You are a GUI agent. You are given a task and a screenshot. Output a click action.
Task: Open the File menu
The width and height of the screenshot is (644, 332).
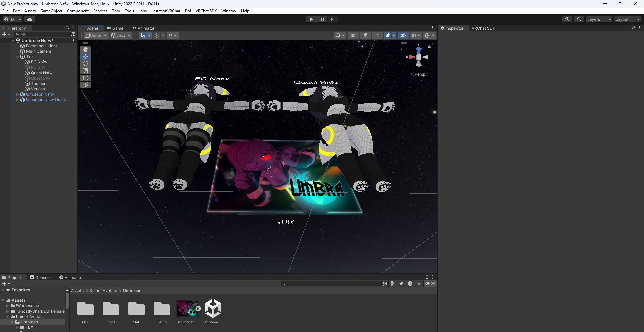tap(5, 11)
